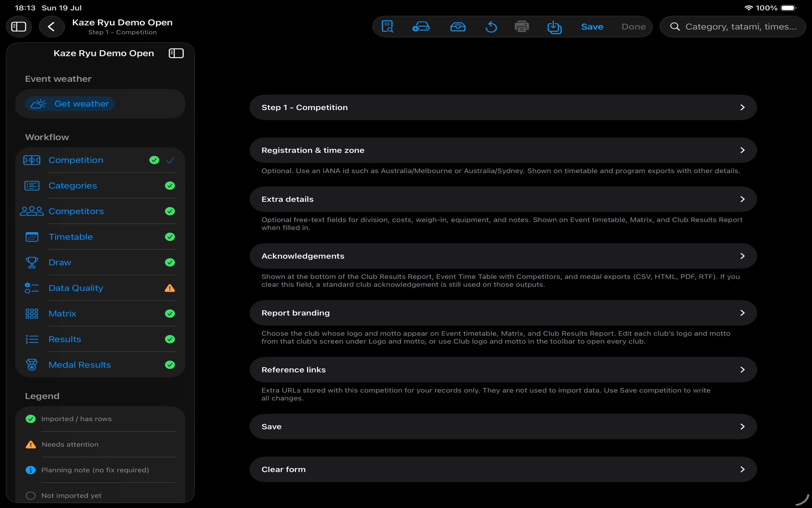Click the Category, tatami, times search field
Image resolution: width=812 pixels, height=508 pixels.
(x=732, y=27)
